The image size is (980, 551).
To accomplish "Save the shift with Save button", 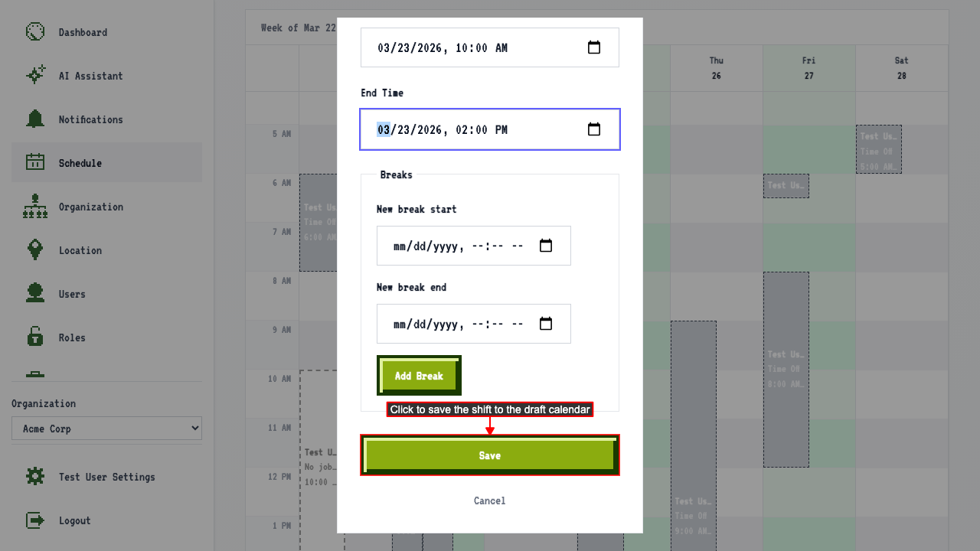I will click(x=490, y=455).
